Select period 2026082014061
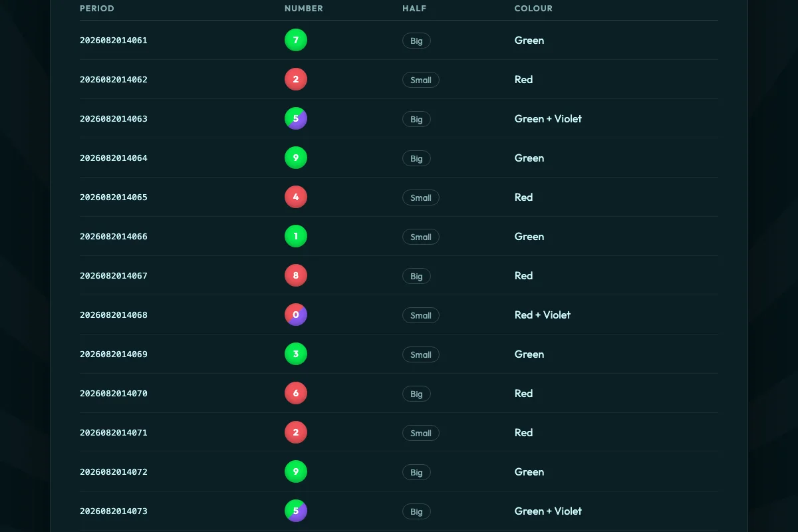The width and height of the screenshot is (798, 532). 114,41
